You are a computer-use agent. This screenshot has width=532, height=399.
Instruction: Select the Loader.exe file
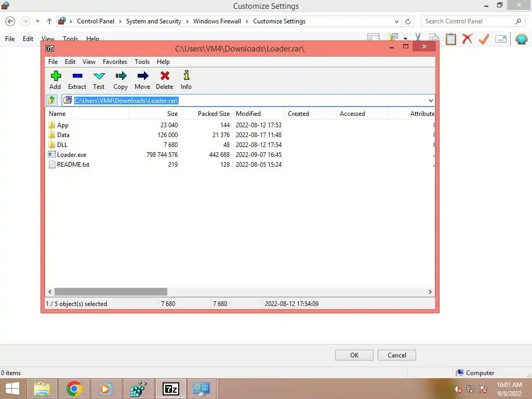coord(240,155)
